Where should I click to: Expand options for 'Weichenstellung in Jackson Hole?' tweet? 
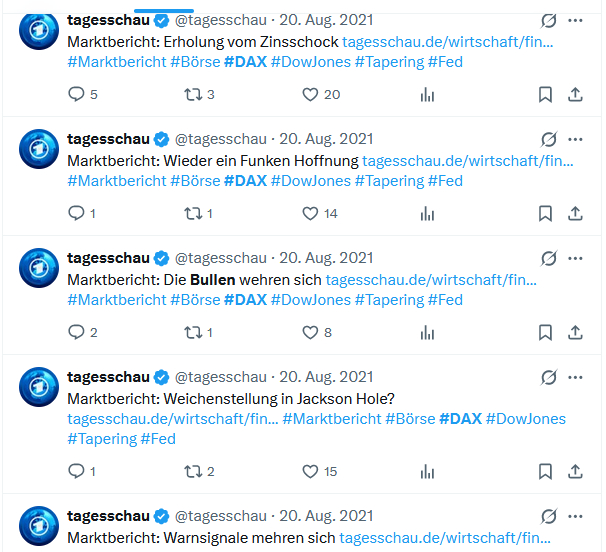[x=575, y=377]
